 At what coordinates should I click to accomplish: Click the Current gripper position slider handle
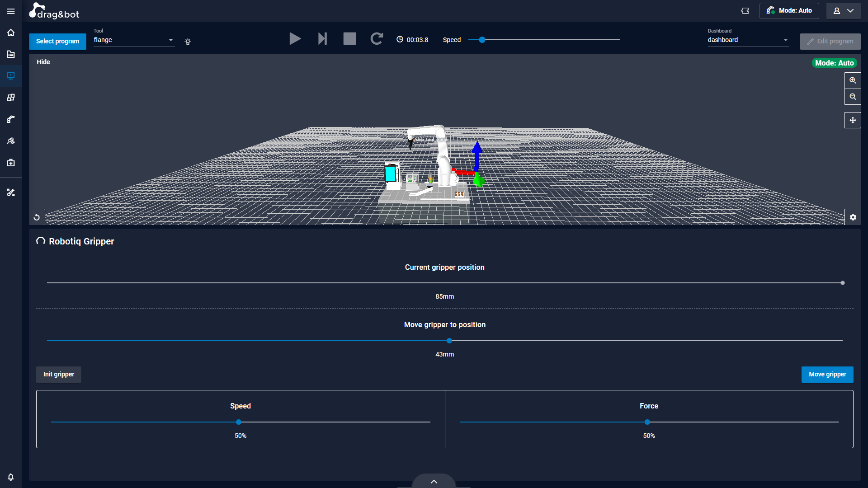point(843,283)
